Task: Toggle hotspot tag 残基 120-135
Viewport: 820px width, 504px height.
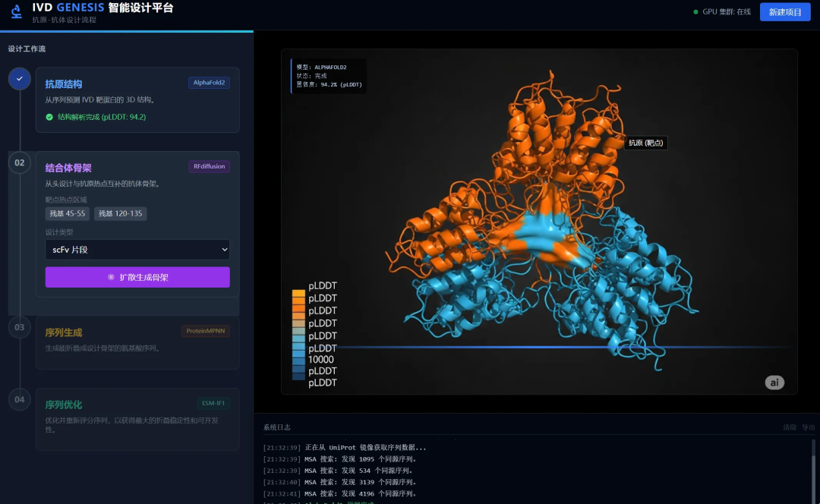Action: tap(121, 214)
